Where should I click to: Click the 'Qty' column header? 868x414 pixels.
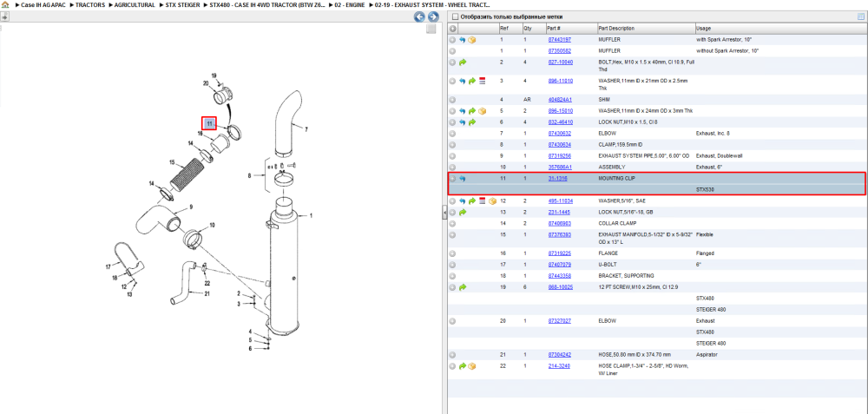527,29
